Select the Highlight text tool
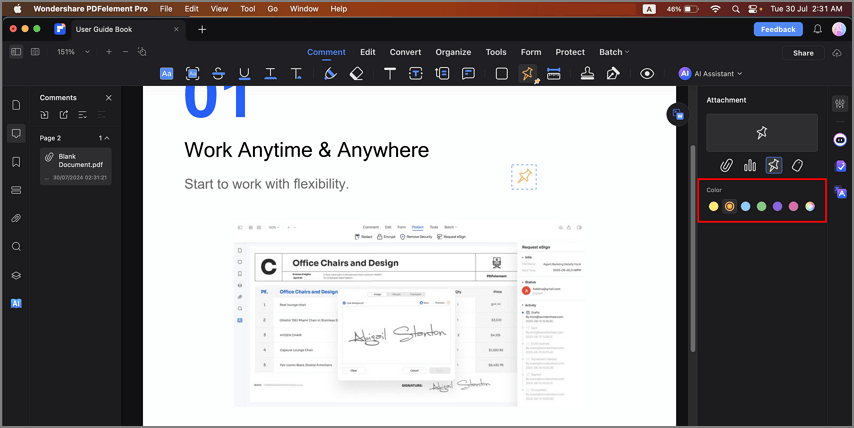This screenshot has width=854, height=428. tap(167, 74)
